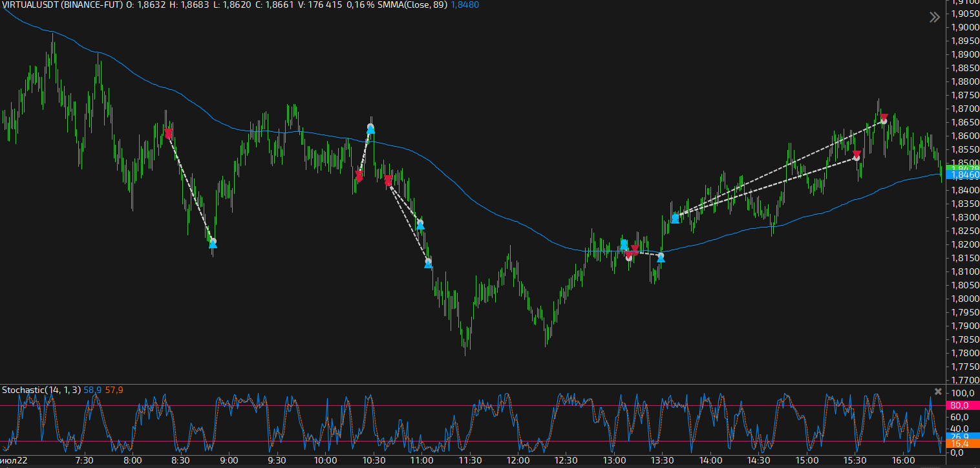
Task: Open the Stochastic(14, 1, 3) indicator label
Action: [41, 390]
